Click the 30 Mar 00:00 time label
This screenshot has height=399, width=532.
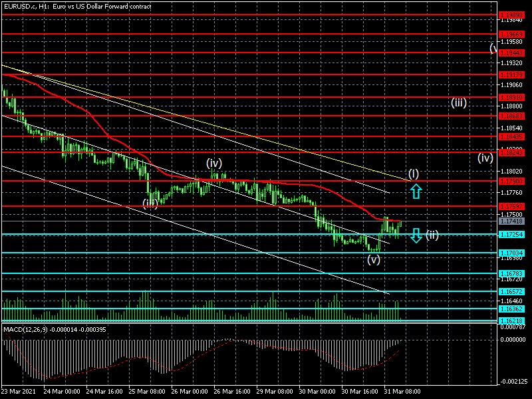tap(317, 391)
